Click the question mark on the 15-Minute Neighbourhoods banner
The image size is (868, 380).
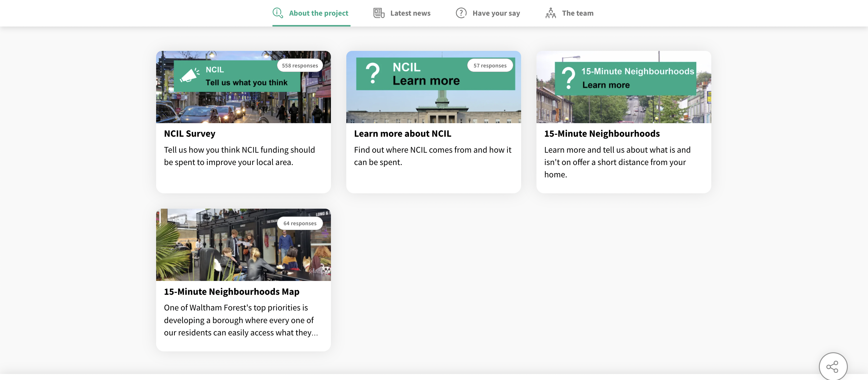click(569, 78)
